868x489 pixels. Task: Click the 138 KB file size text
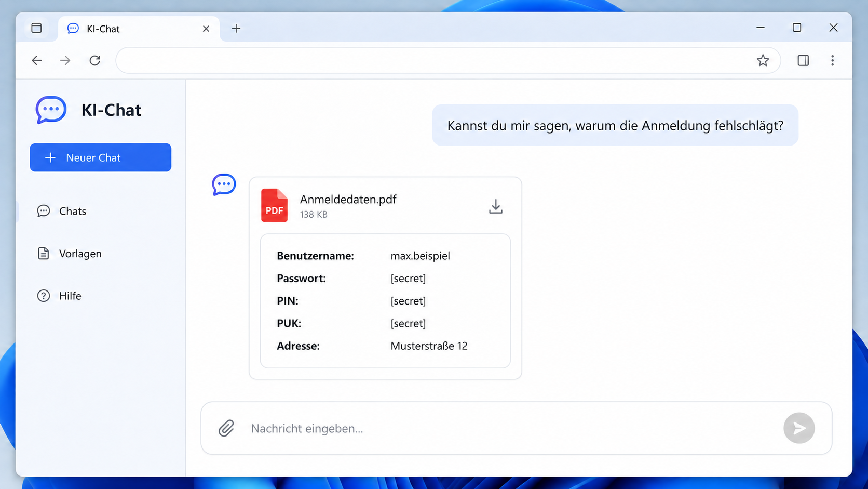pyautogui.click(x=314, y=215)
